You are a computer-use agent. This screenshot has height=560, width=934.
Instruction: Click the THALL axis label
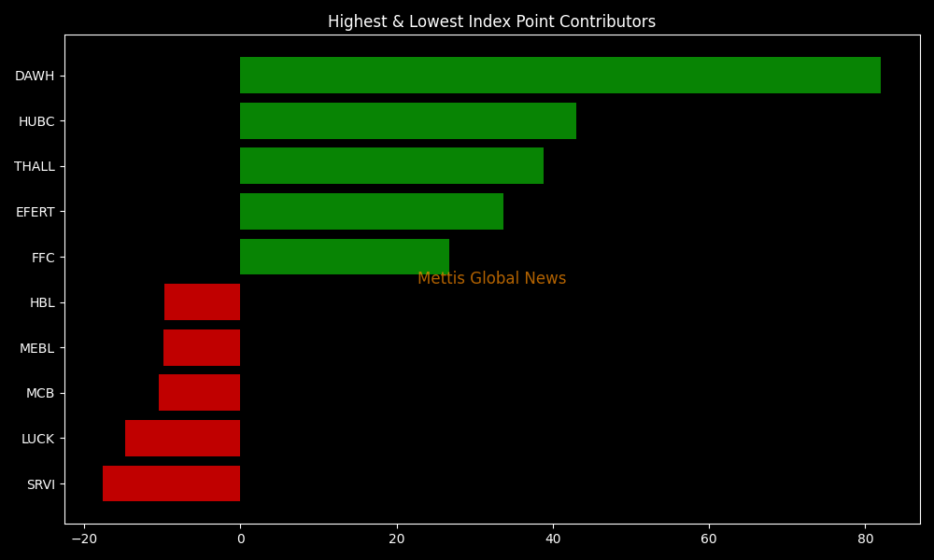point(35,167)
